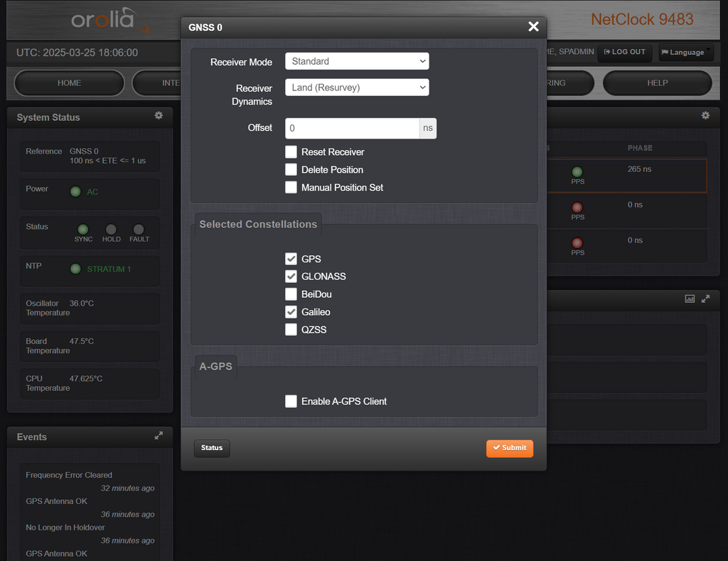This screenshot has width=728, height=561.
Task: Open the Language dropdown
Action: tap(686, 52)
